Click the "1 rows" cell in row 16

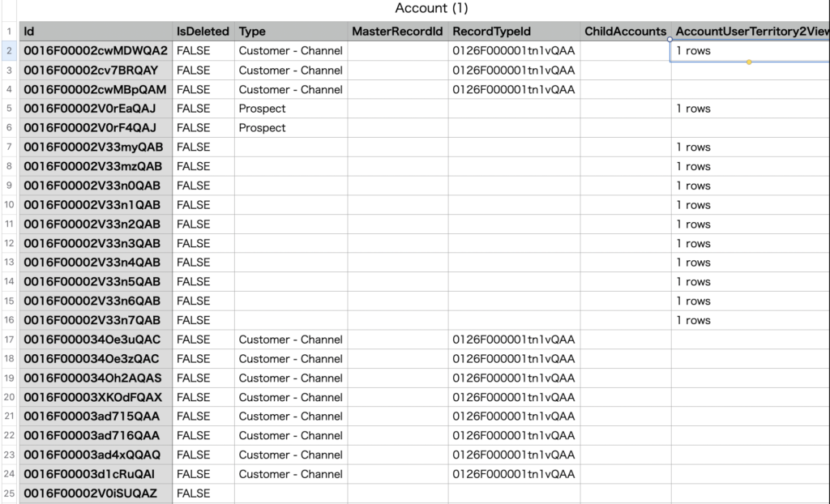pyautogui.click(x=750, y=320)
